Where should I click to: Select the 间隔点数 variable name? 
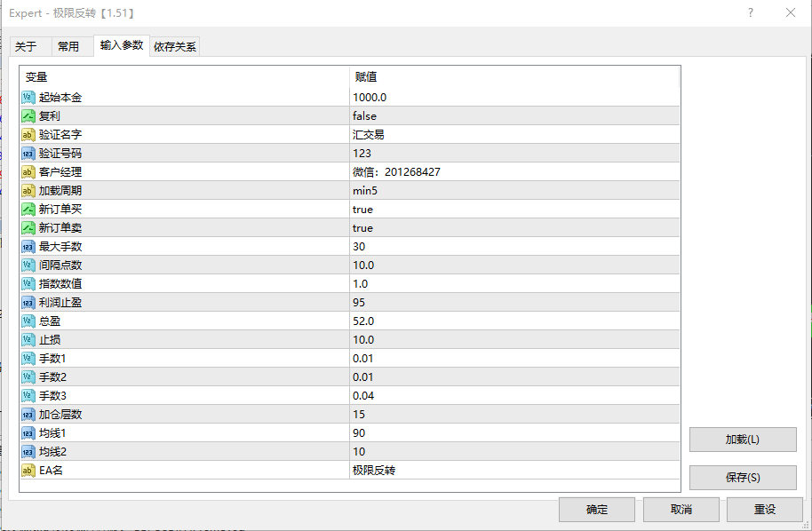pyautogui.click(x=60, y=265)
